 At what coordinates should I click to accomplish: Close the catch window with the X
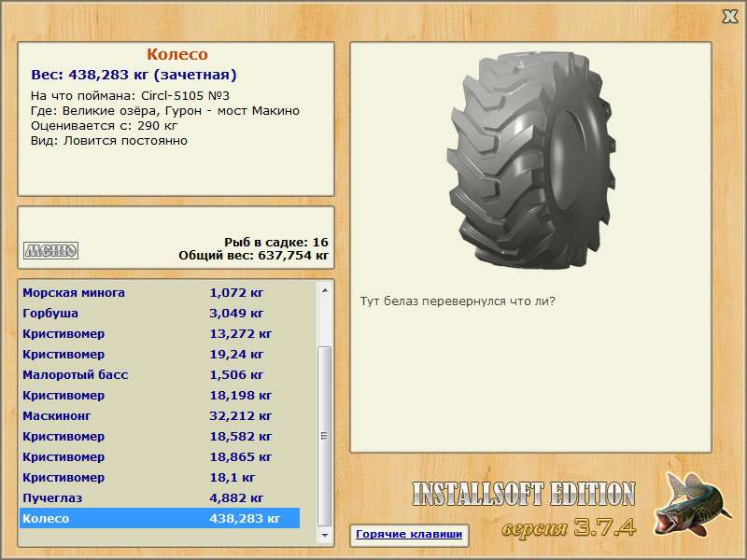(x=729, y=17)
